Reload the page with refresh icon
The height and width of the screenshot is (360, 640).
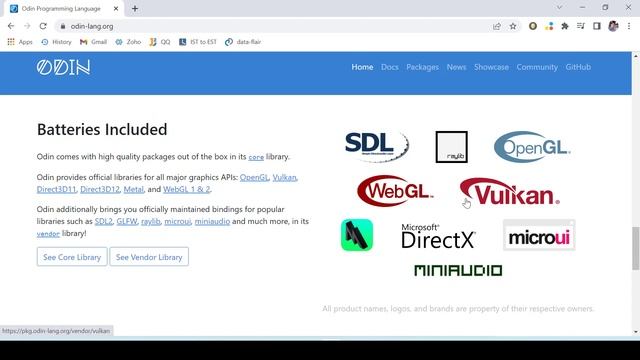click(x=43, y=26)
